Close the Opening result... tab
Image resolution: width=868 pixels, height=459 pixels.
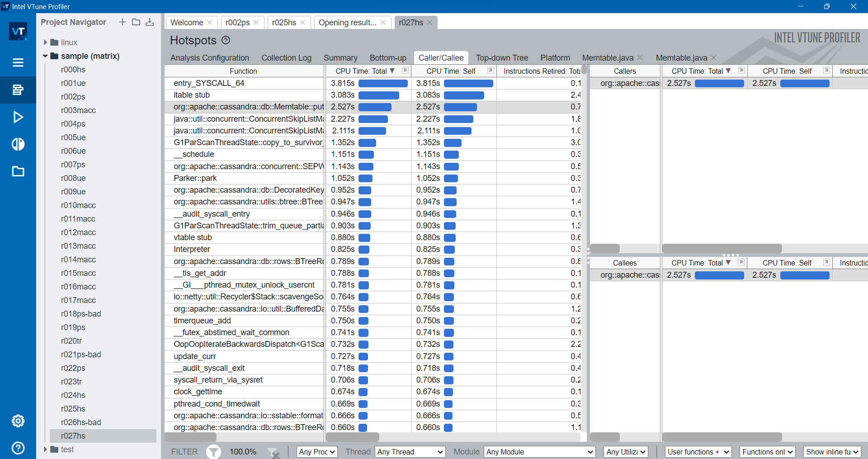383,22
